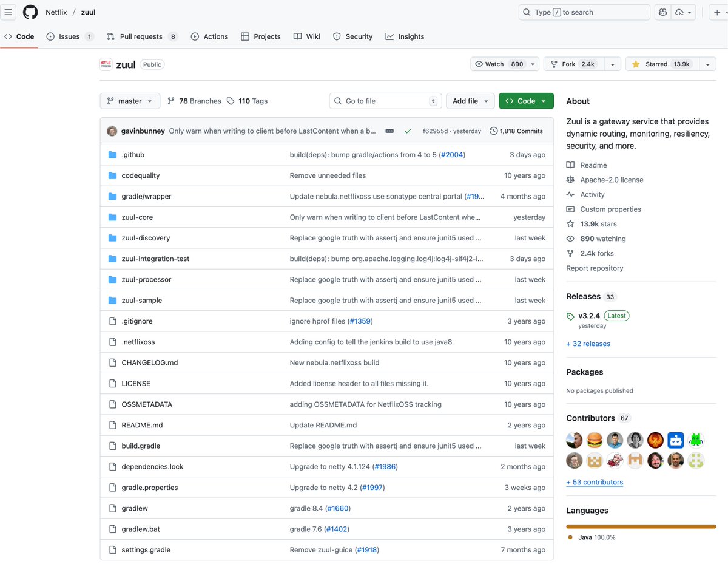Open the + 32 releases link
The image size is (728, 564).
pos(588,344)
